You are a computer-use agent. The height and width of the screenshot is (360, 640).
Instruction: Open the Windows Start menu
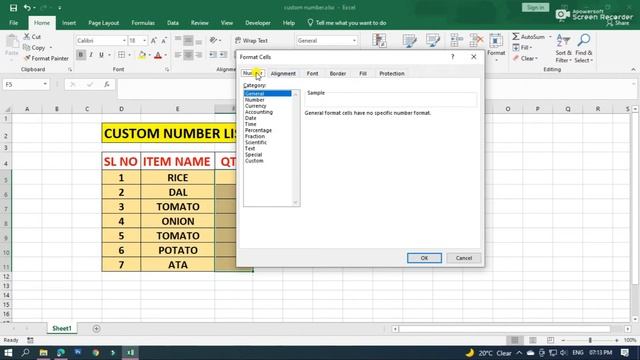8,353
